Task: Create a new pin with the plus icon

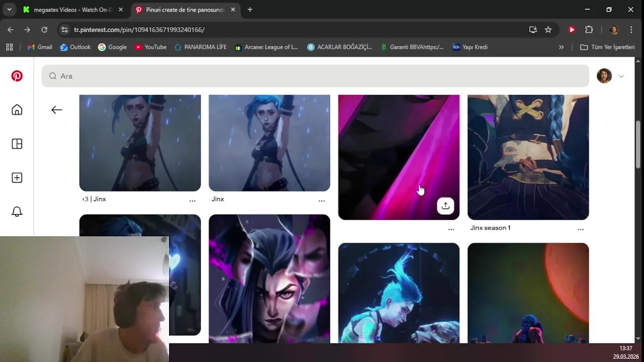Action: coord(17,178)
